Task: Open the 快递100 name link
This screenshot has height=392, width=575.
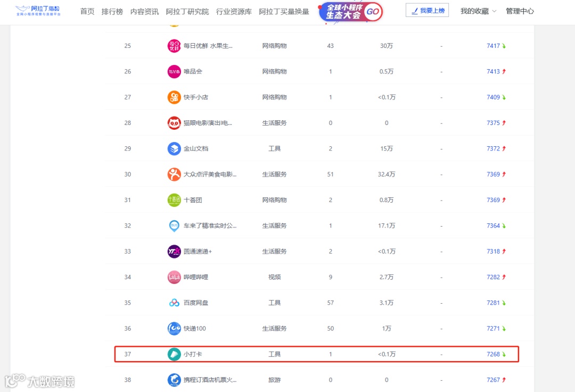Action: pyautogui.click(x=195, y=328)
